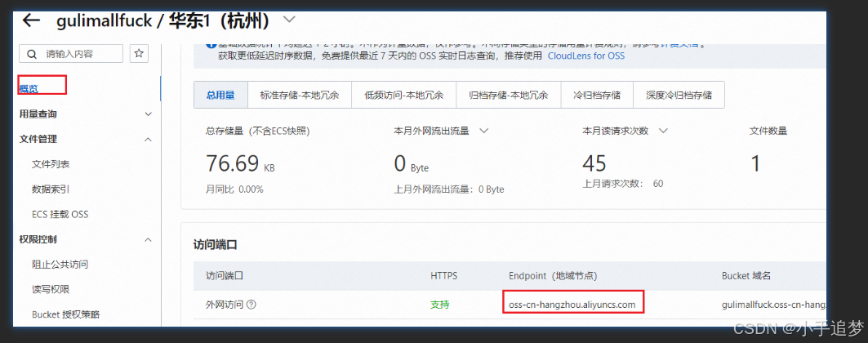Click the search magnifier icon
The image size is (868, 343).
tap(33, 54)
